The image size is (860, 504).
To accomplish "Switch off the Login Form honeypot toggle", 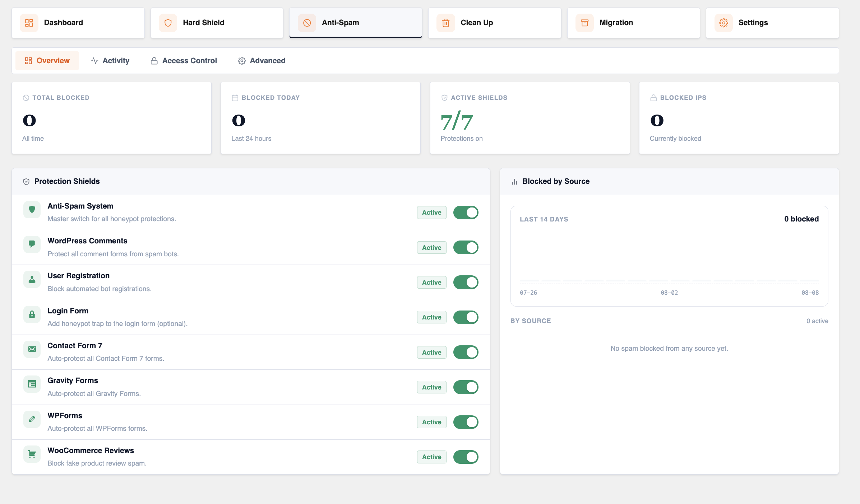I will pyautogui.click(x=466, y=317).
